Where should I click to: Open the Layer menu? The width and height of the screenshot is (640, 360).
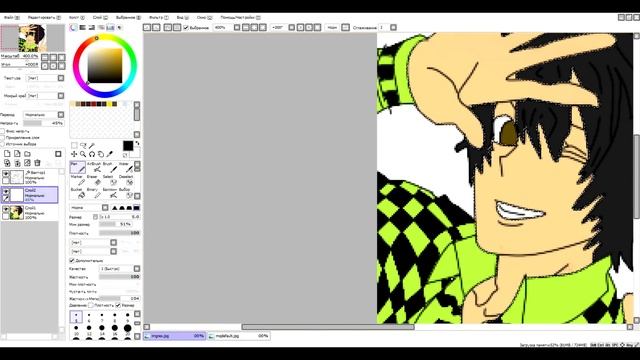(100, 18)
